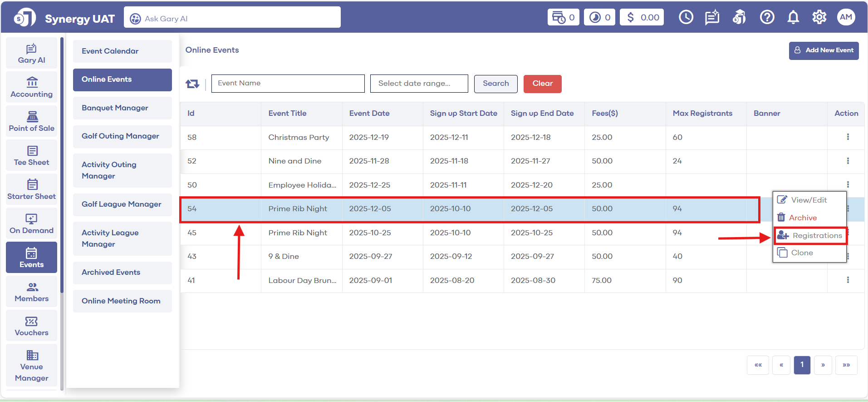This screenshot has height=402, width=868.
Task: Click the Add New Event button
Action: tap(824, 50)
